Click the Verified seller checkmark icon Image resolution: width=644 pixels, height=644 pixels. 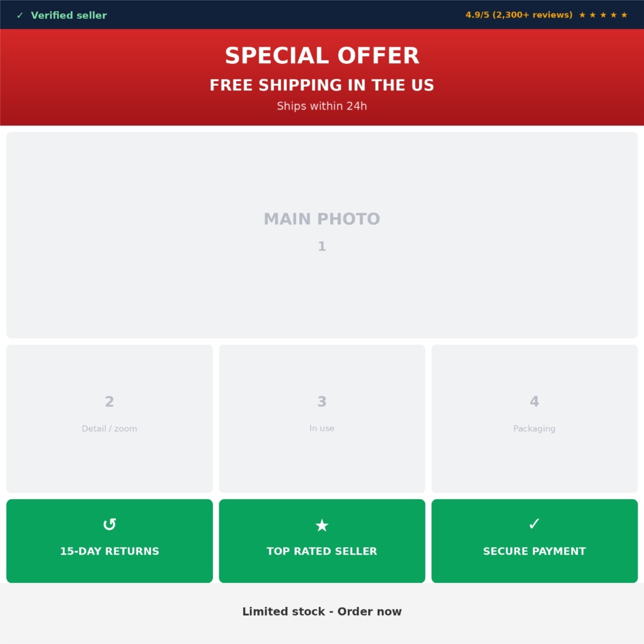[20, 15]
